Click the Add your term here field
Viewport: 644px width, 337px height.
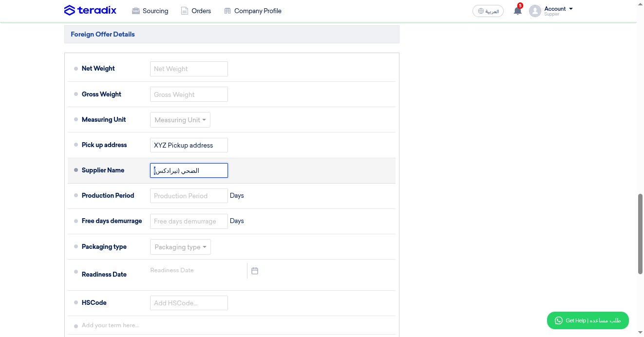[110, 325]
